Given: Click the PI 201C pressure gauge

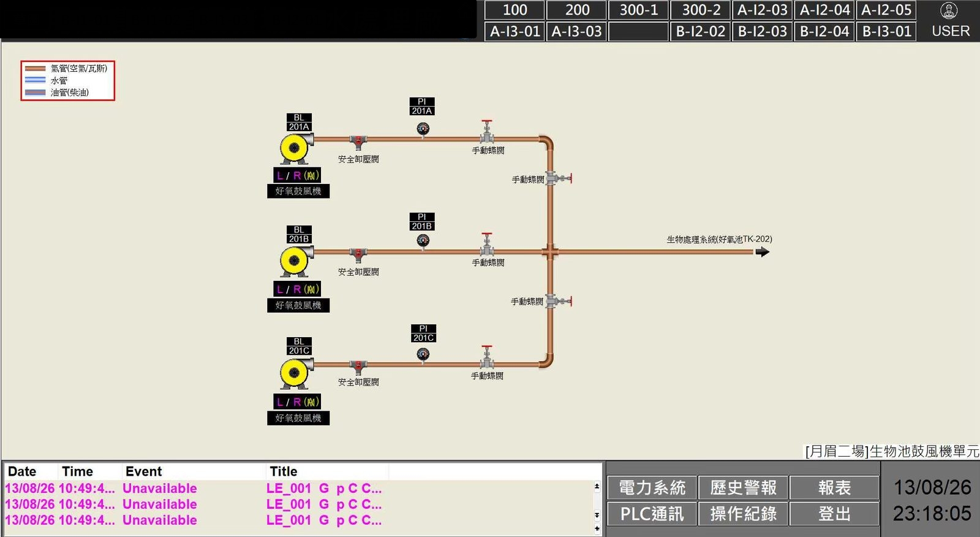Looking at the screenshot, I should click(x=423, y=354).
